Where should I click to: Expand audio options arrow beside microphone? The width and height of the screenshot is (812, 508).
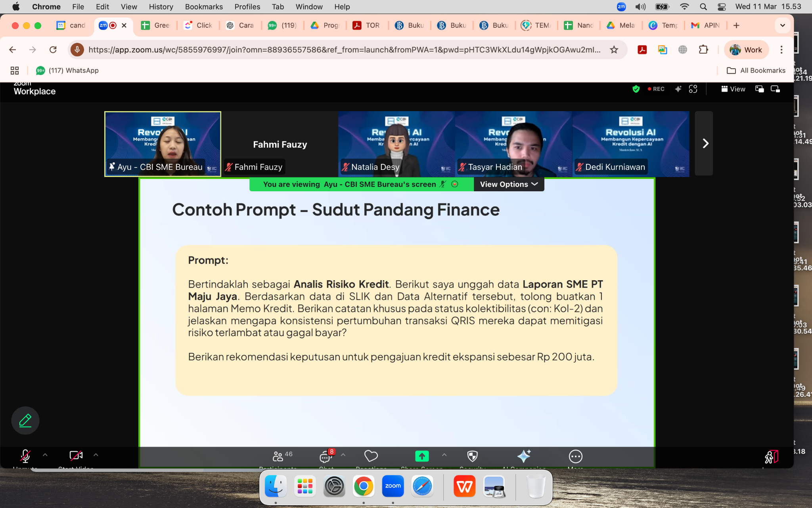pos(45,455)
